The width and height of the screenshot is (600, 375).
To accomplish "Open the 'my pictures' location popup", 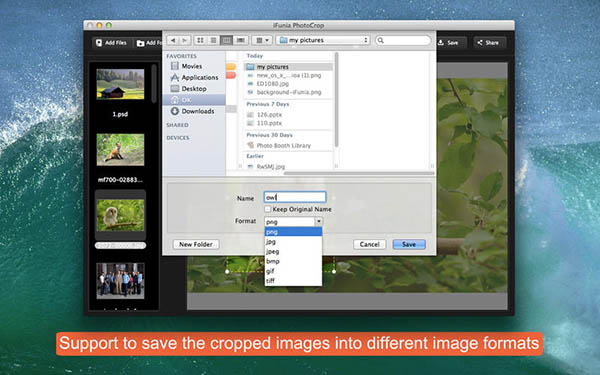I will click(323, 40).
